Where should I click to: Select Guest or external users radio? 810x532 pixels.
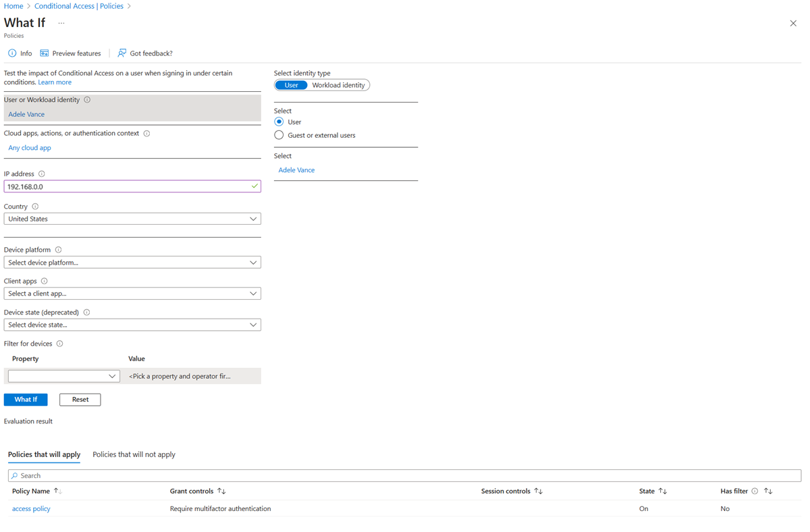click(279, 135)
